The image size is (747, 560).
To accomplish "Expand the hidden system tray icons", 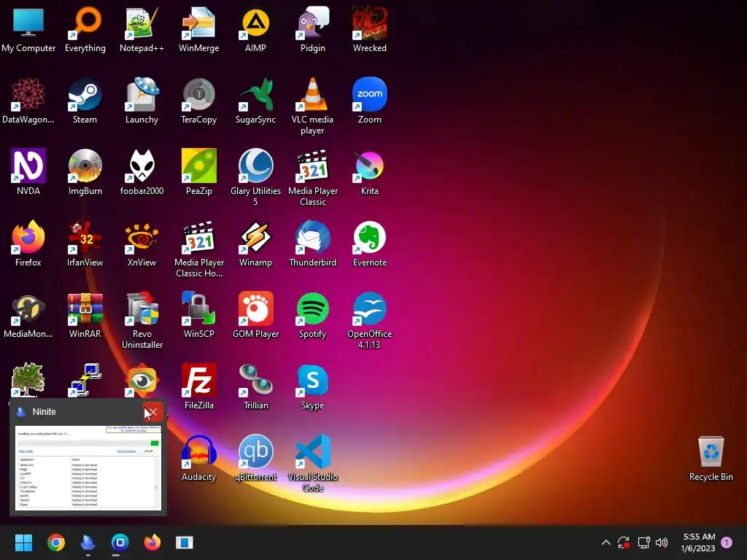I will [606, 542].
